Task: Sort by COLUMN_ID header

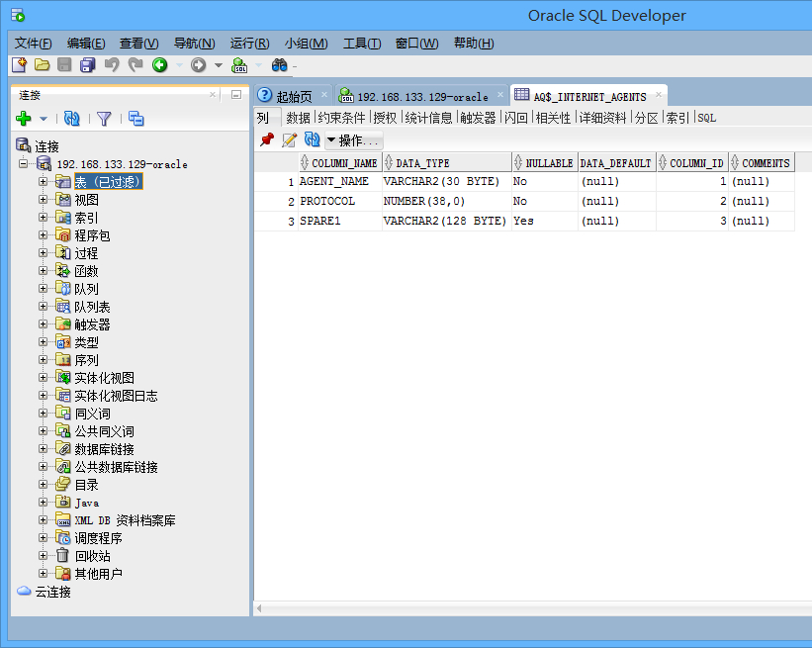Action: [692, 163]
